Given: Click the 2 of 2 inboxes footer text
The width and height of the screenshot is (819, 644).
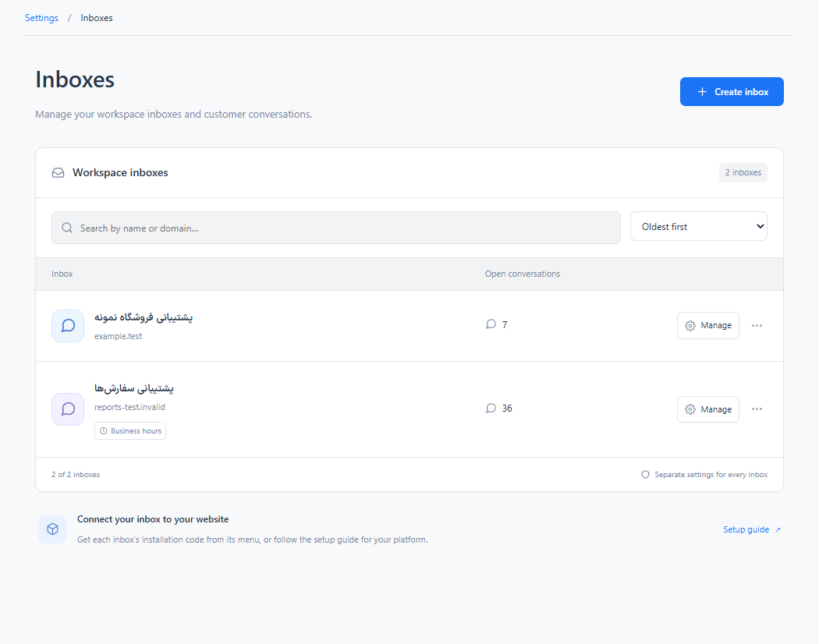Looking at the screenshot, I should [76, 475].
